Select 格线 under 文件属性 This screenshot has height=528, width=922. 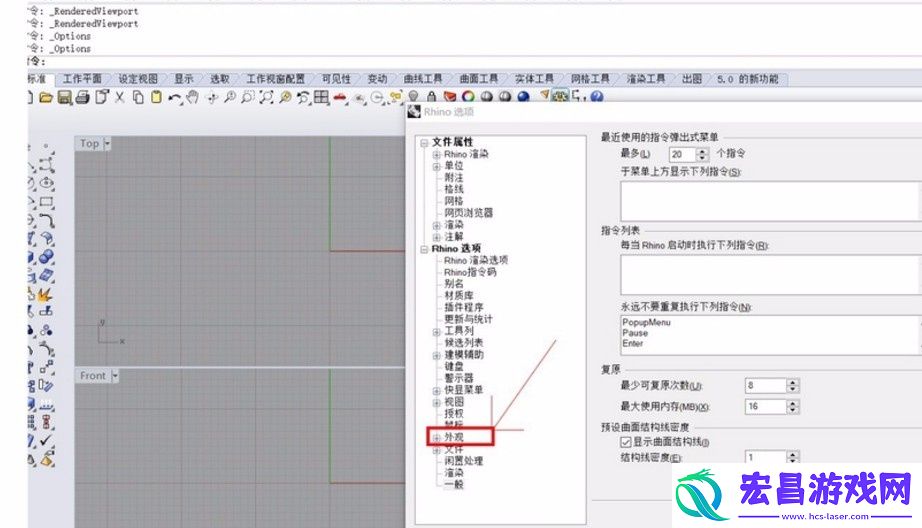[x=454, y=189]
